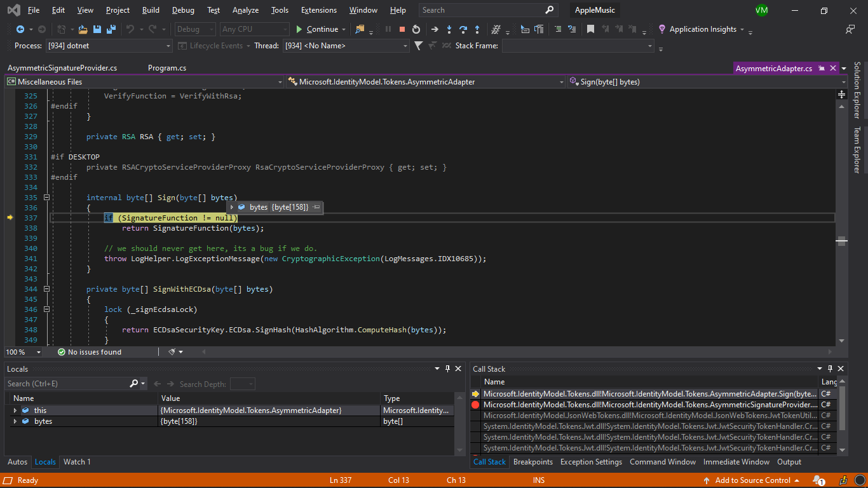
Task: Click Add to Source Control
Action: (752, 480)
